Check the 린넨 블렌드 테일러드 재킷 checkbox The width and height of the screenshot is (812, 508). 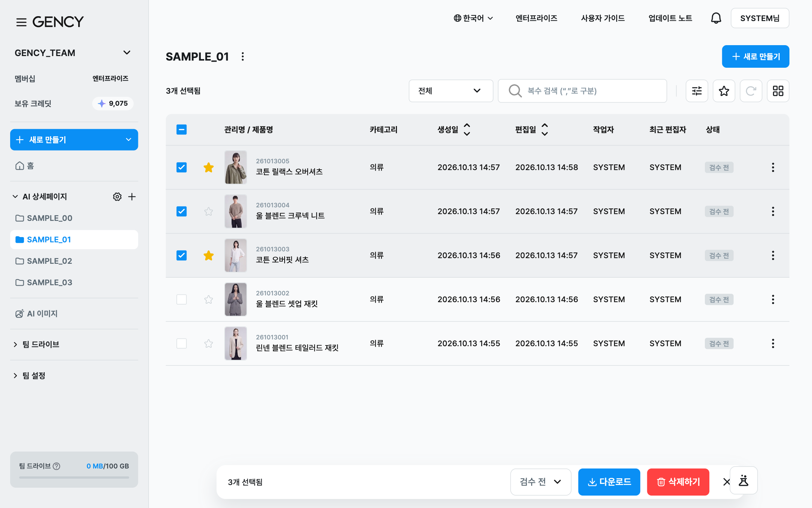182,344
